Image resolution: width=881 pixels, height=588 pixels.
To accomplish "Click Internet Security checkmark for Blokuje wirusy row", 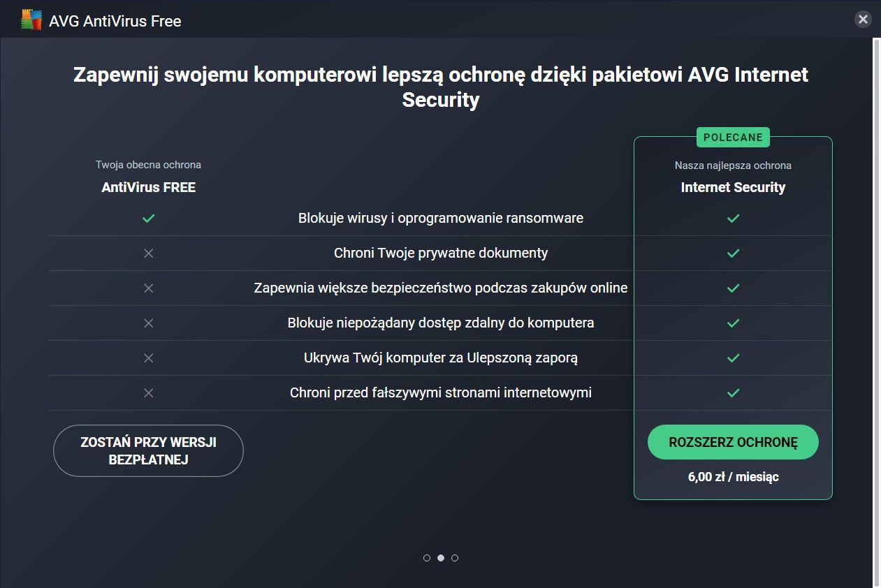I will pyautogui.click(x=733, y=219).
